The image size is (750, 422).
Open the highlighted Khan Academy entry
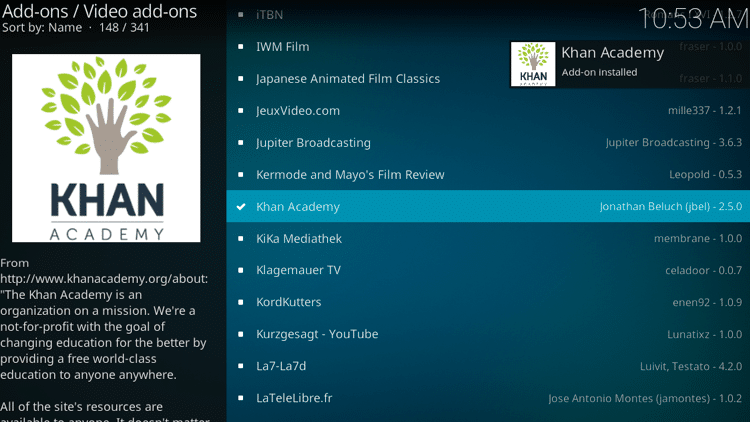click(x=488, y=206)
